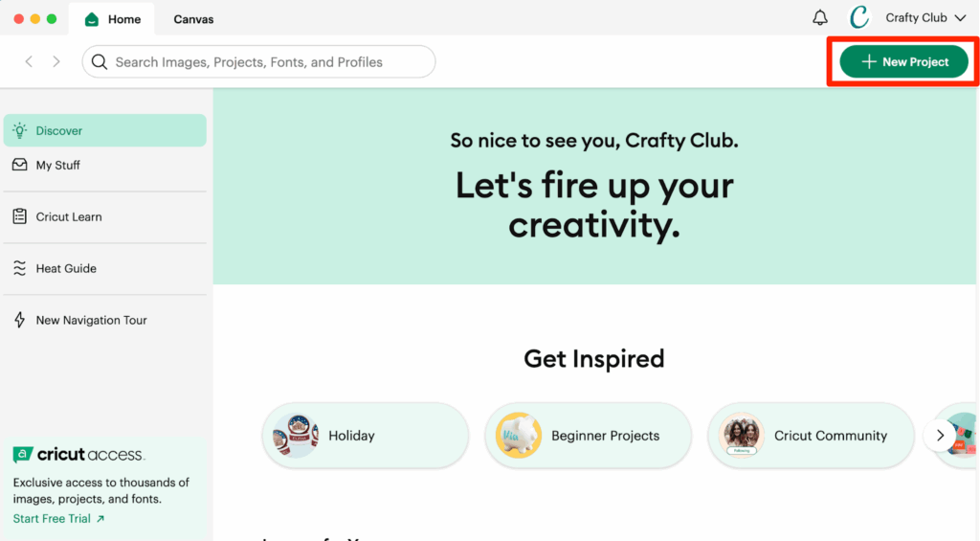Select the Home tab
This screenshot has width=980, height=541.
114,19
